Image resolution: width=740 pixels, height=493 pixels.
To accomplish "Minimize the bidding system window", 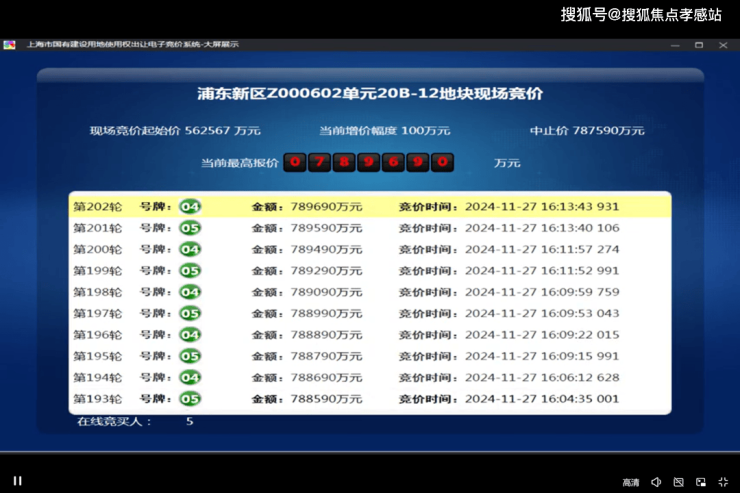I will (x=675, y=45).
